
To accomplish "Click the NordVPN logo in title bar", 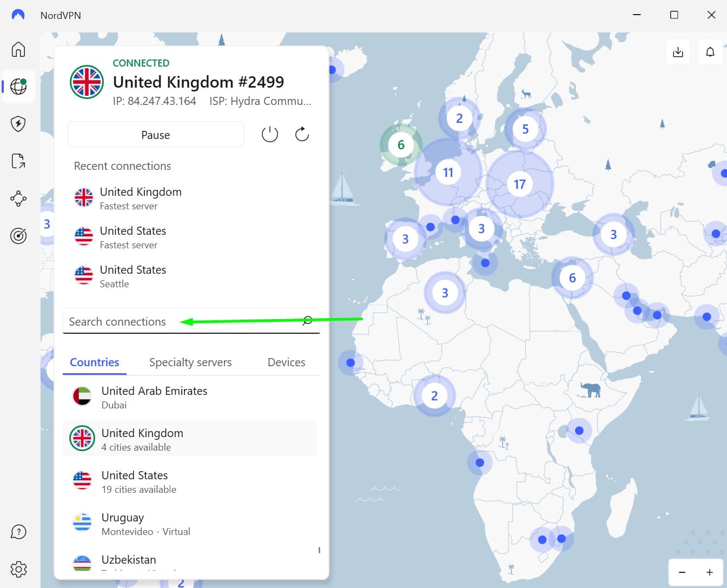I will 18,15.
